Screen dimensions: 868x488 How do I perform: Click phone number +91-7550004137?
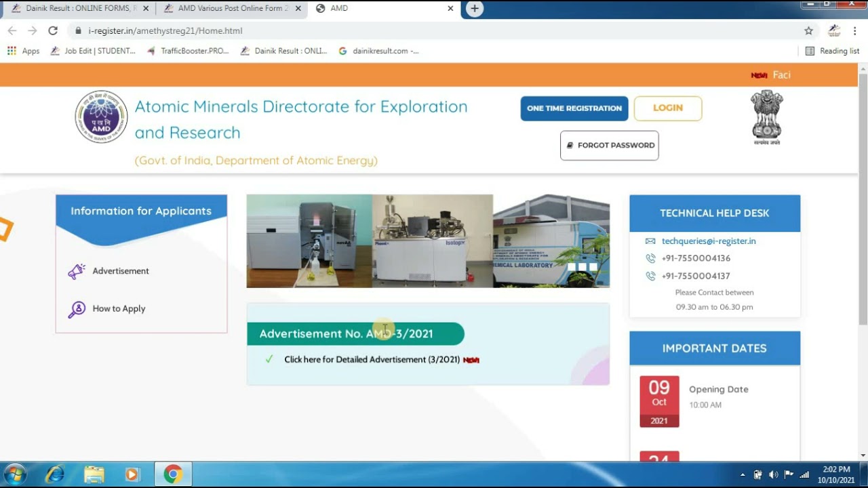[696, 276]
